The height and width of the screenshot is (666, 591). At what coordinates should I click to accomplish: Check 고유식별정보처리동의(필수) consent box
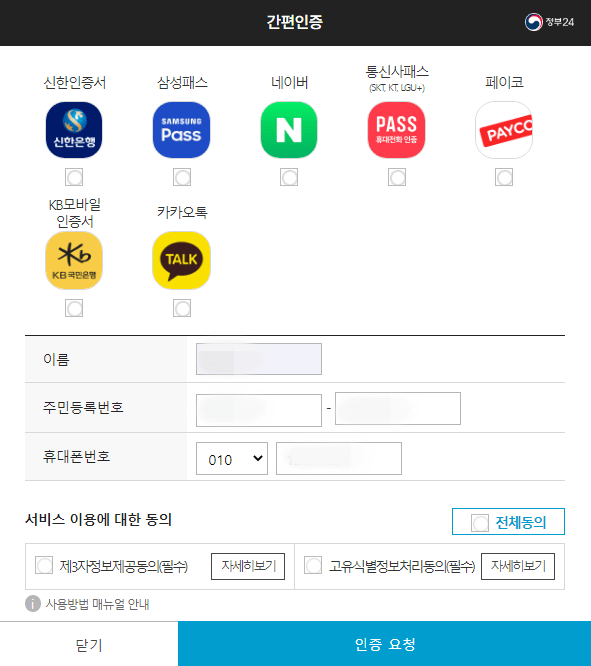tap(313, 565)
